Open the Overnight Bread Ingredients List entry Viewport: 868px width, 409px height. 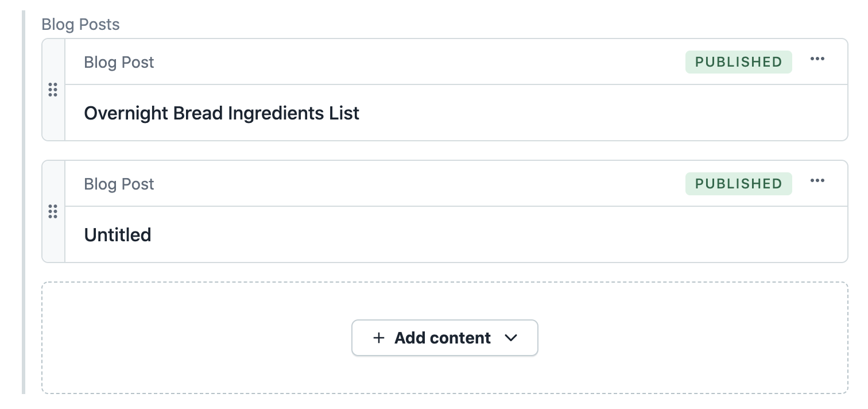222,113
